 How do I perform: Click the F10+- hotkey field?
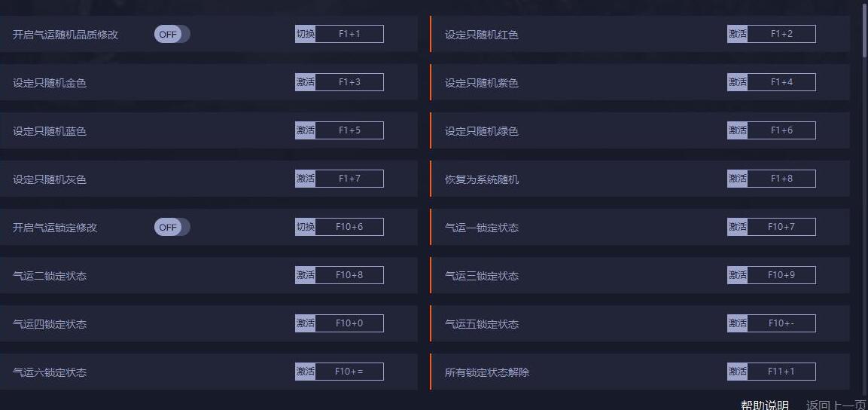point(781,323)
